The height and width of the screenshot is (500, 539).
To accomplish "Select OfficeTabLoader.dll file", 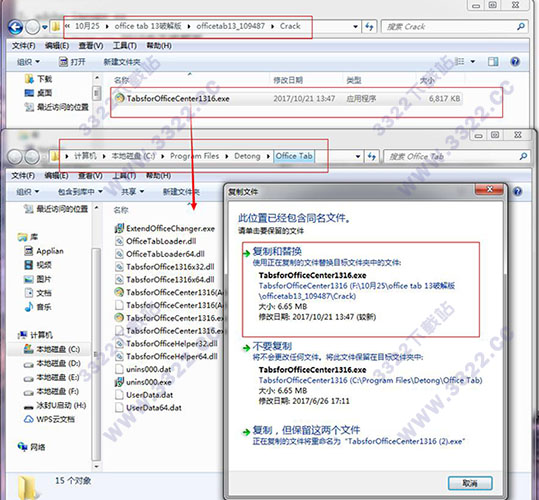I will coord(156,241).
